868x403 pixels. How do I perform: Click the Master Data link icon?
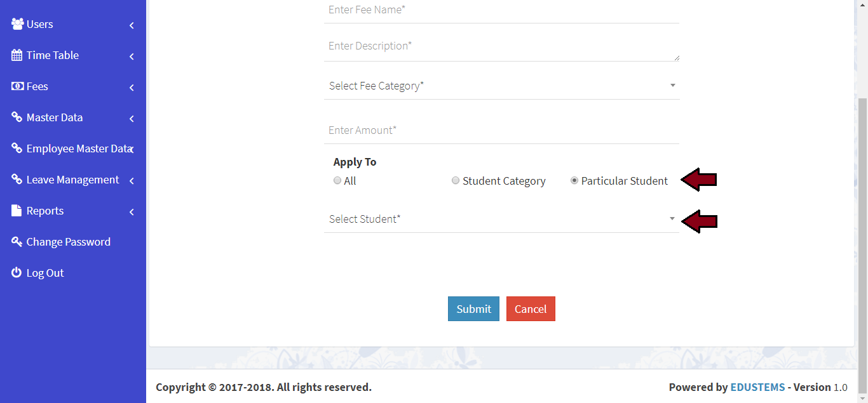[x=17, y=117]
